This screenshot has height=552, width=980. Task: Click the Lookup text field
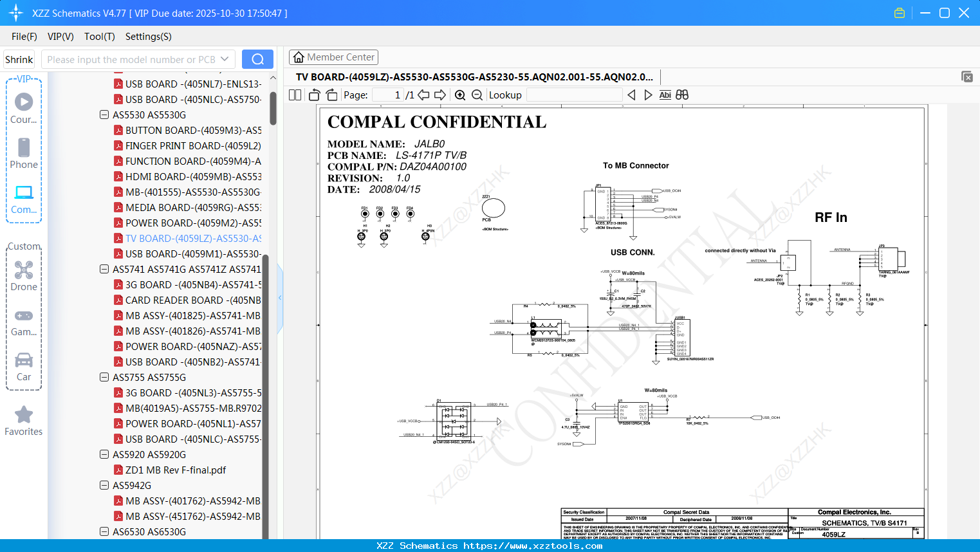(575, 95)
